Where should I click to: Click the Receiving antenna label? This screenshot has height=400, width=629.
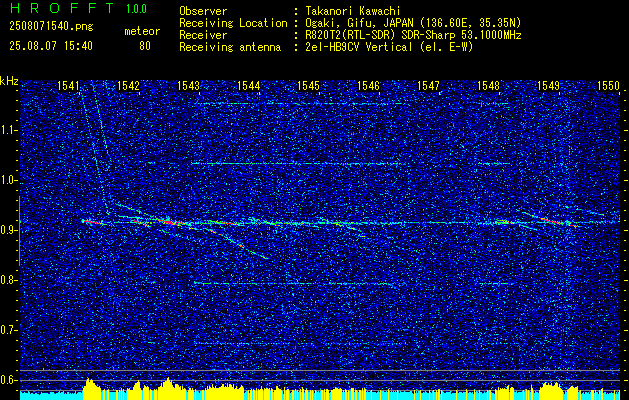pos(230,47)
